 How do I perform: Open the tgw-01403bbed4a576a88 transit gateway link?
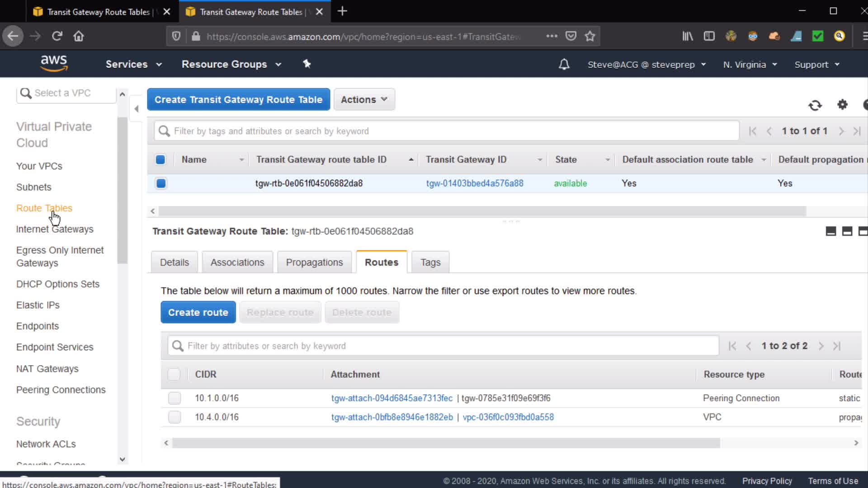click(474, 183)
